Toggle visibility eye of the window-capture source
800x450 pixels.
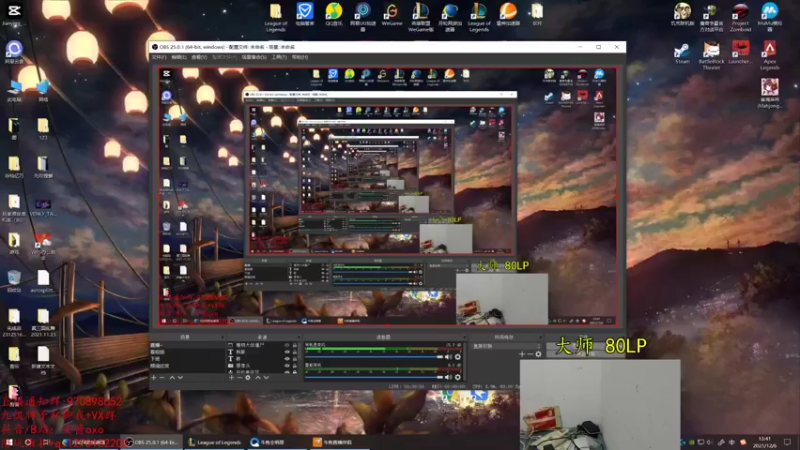coord(287,345)
